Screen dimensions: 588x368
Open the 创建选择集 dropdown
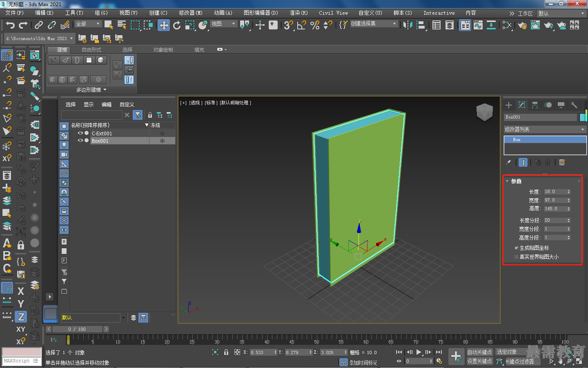[374, 24]
